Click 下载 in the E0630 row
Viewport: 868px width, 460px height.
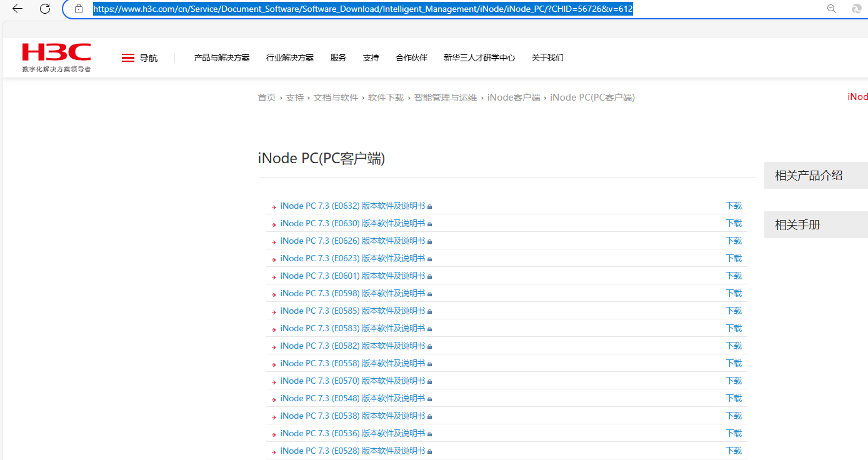tap(734, 223)
